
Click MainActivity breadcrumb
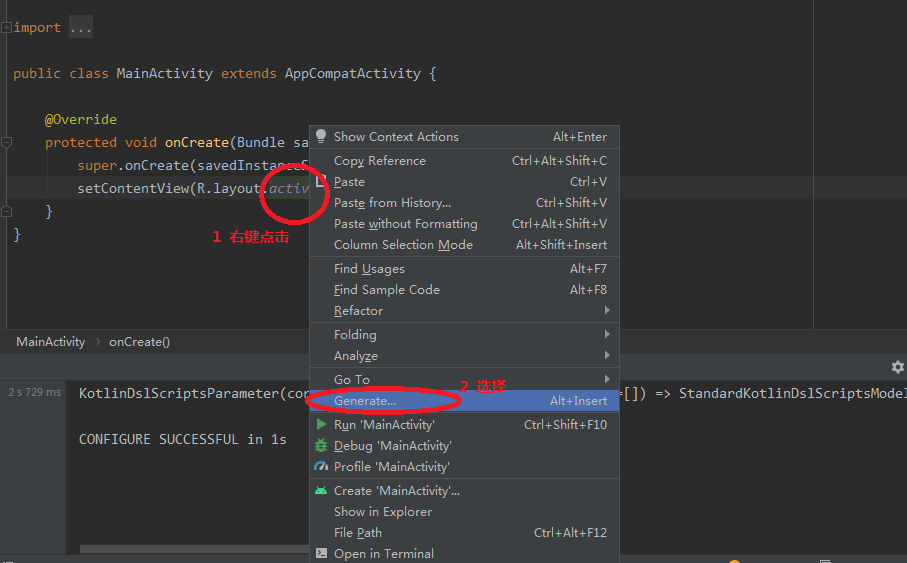[50, 341]
